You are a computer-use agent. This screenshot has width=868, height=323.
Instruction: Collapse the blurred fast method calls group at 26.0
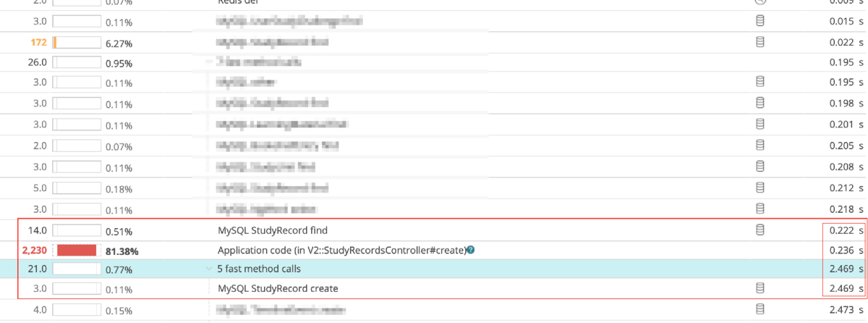click(209, 63)
